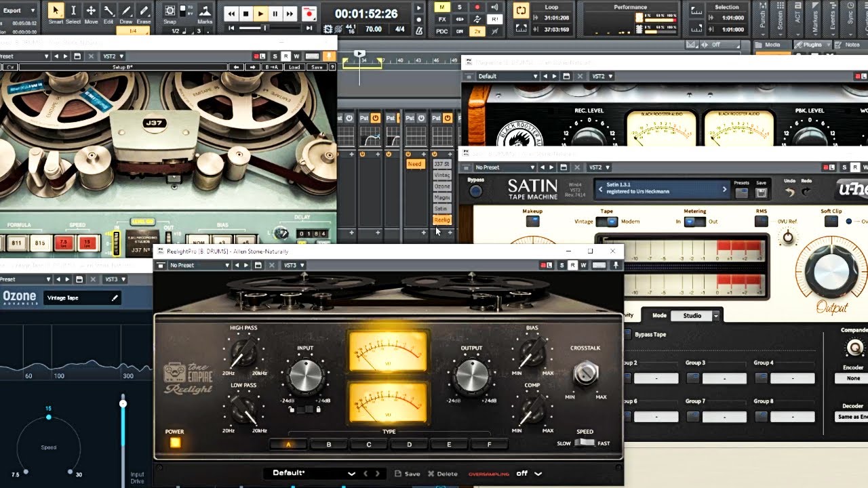Select Vintage plugin in FX rack
The width and height of the screenshot is (868, 488).
pyautogui.click(x=441, y=175)
